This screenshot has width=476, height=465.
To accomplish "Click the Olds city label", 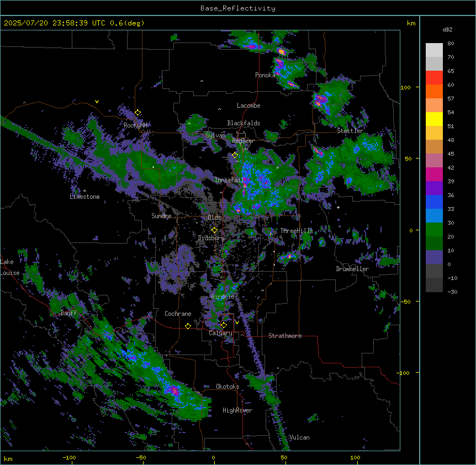I will (214, 218).
